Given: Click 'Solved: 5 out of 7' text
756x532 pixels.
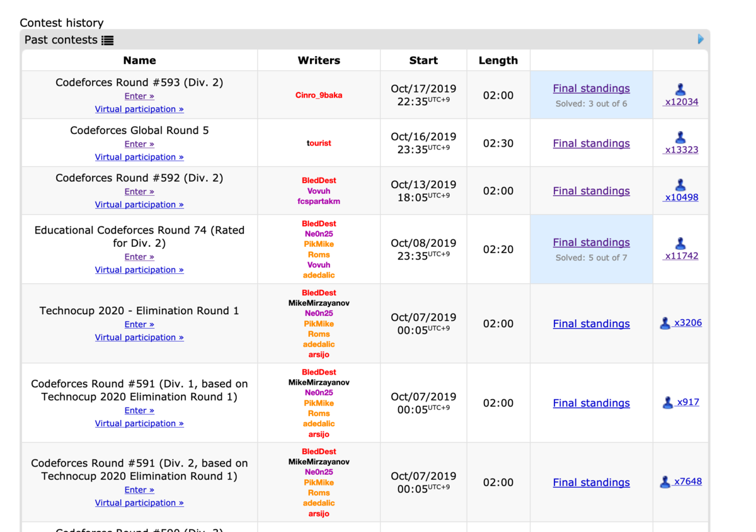Looking at the screenshot, I should (x=592, y=258).
